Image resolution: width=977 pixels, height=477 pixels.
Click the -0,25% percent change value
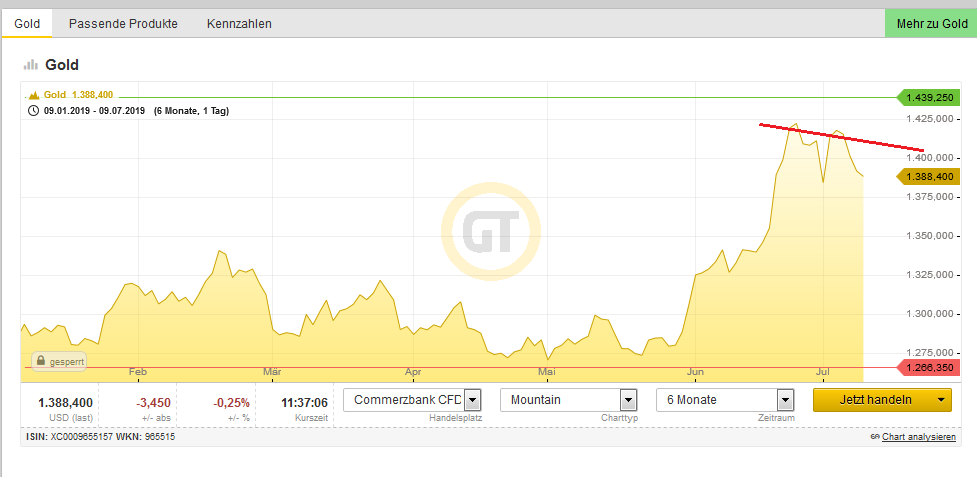click(x=231, y=402)
